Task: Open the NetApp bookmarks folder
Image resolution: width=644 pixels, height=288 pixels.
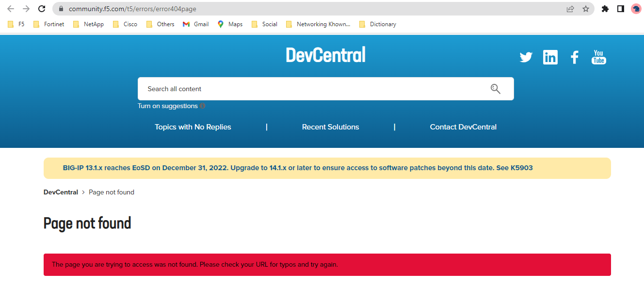Action: click(88, 24)
